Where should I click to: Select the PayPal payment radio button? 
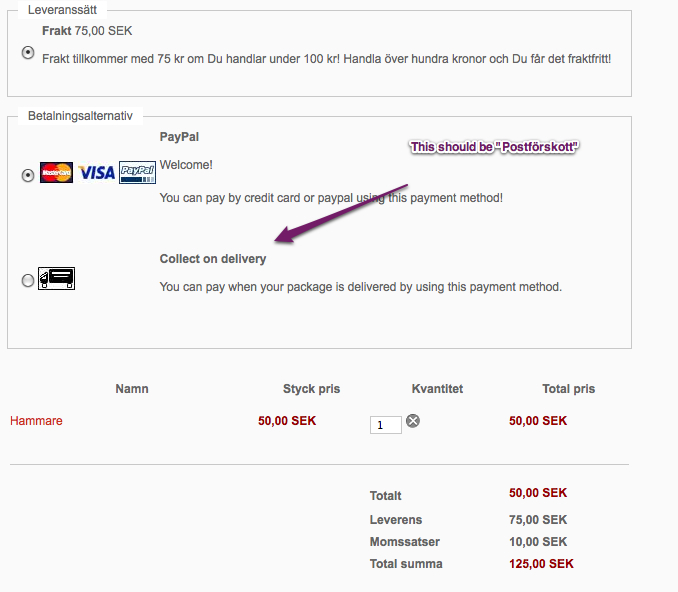28,175
